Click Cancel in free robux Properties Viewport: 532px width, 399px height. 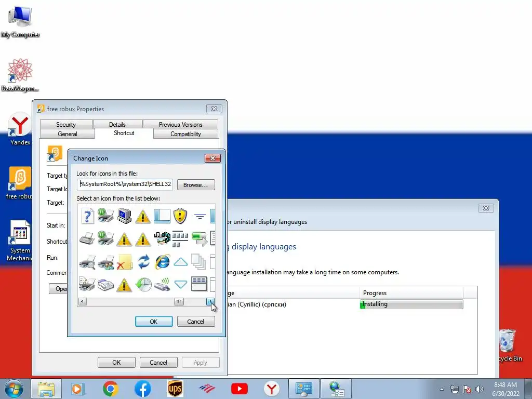pyautogui.click(x=158, y=362)
